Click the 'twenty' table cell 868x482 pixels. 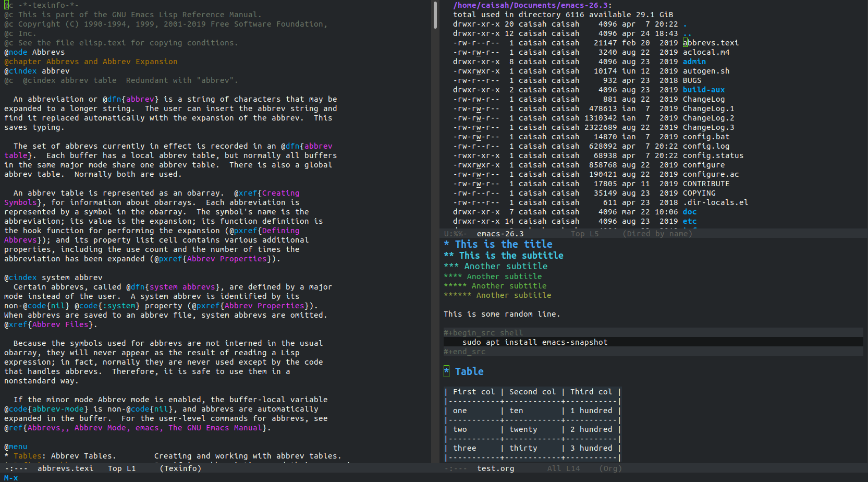[523, 429]
